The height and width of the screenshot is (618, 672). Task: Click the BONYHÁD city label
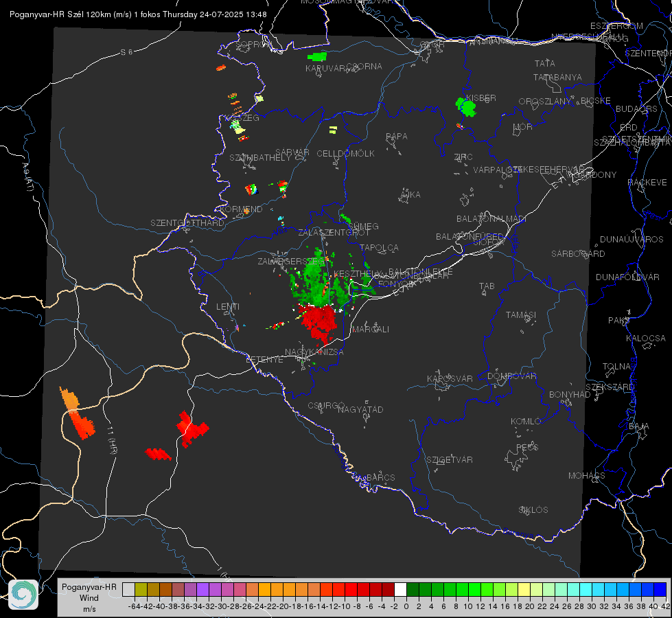tap(570, 395)
